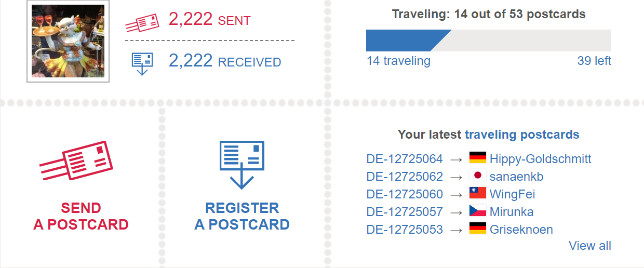Image resolution: width=644 pixels, height=268 pixels.
Task: Open the 2,222 SENT postcards count
Action: tap(210, 20)
